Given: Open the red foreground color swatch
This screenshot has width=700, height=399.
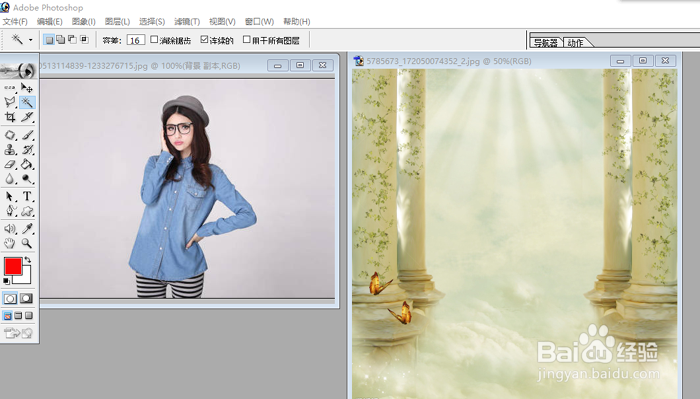Looking at the screenshot, I should click(x=13, y=266).
